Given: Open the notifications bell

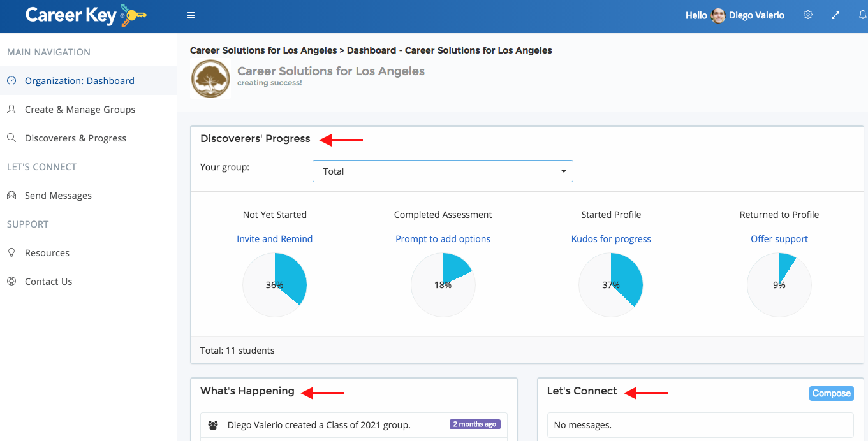Looking at the screenshot, I should (863, 15).
